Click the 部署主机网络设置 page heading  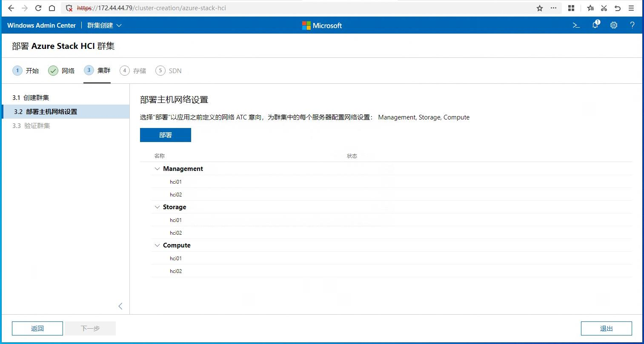tap(174, 100)
